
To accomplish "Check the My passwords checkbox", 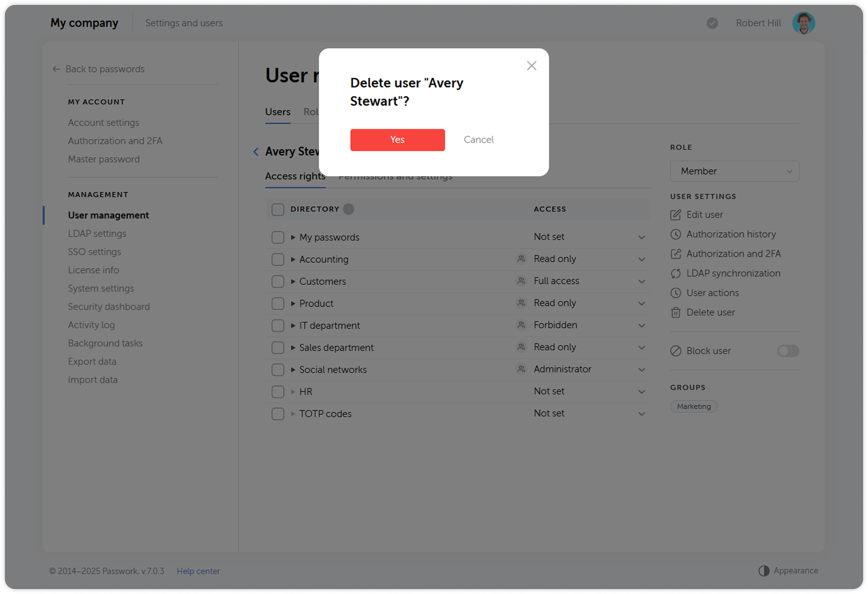I will click(278, 237).
